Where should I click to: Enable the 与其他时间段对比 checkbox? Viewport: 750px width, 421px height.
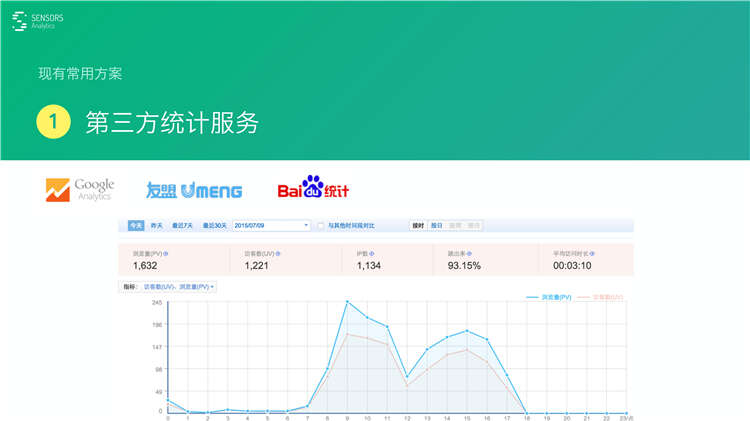321,226
